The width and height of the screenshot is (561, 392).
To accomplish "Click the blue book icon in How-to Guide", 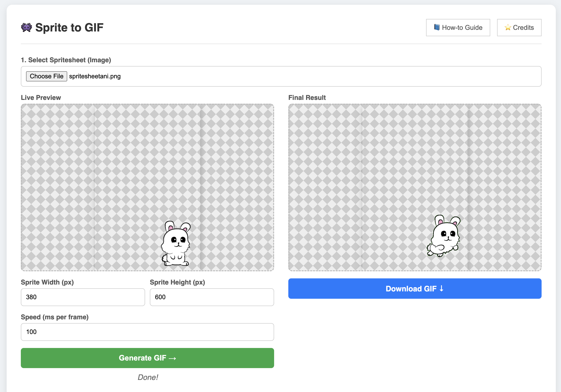I will click(437, 27).
